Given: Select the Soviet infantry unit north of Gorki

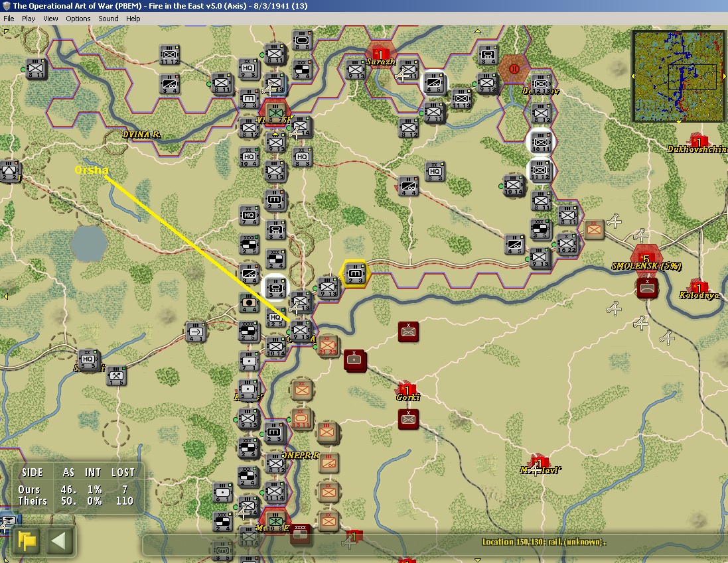Looking at the screenshot, I should pos(408,332).
